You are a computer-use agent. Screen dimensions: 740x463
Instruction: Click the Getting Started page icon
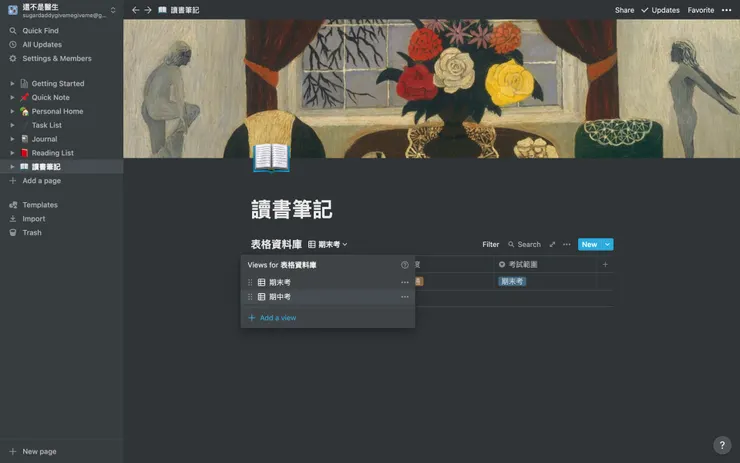[x=24, y=84]
